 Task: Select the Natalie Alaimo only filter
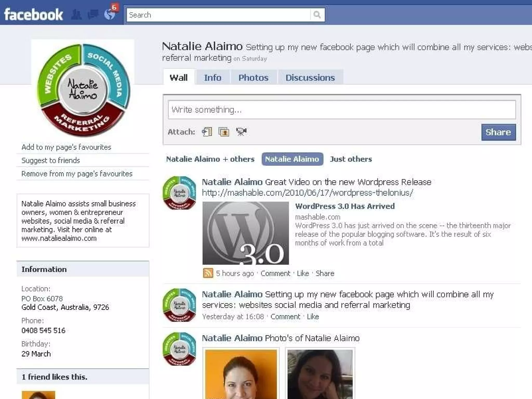click(x=292, y=159)
